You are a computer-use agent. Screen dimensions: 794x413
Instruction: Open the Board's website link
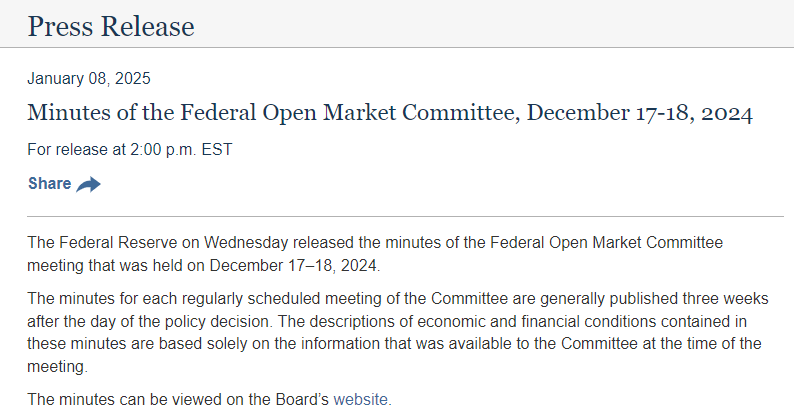[x=361, y=399]
